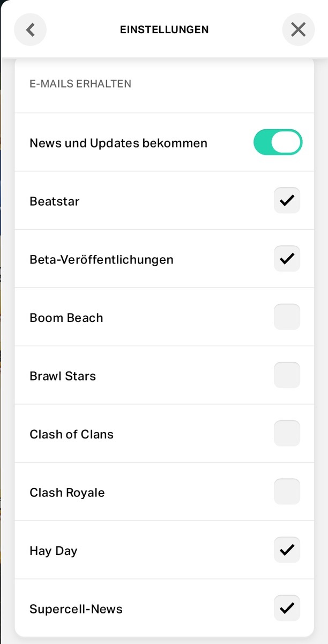Image resolution: width=328 pixels, height=644 pixels.
Task: Deselect the Supercell-News checkbox
Action: (x=287, y=608)
